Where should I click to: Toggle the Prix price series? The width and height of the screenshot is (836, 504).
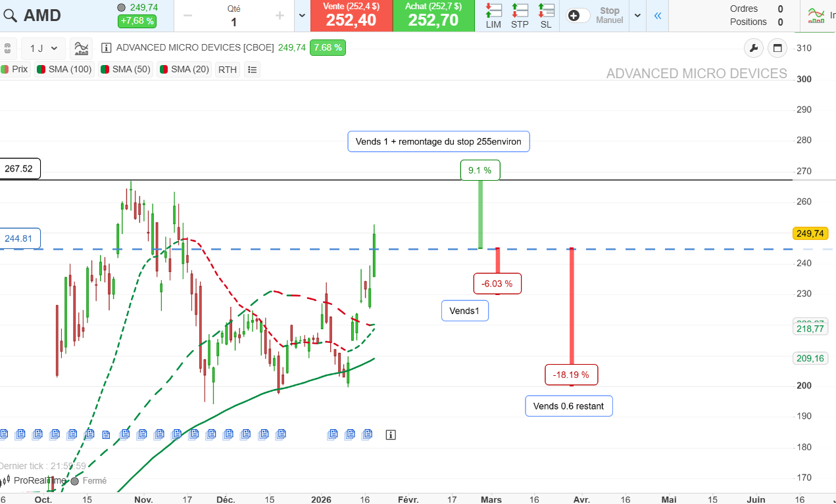[x=14, y=69]
